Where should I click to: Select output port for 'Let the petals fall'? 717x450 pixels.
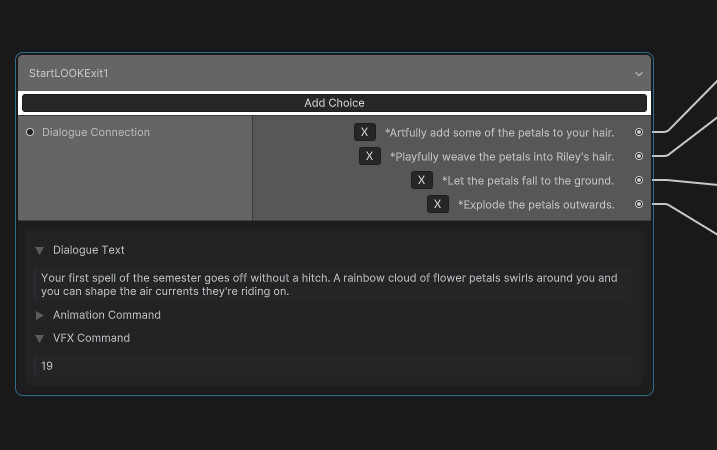pos(639,180)
